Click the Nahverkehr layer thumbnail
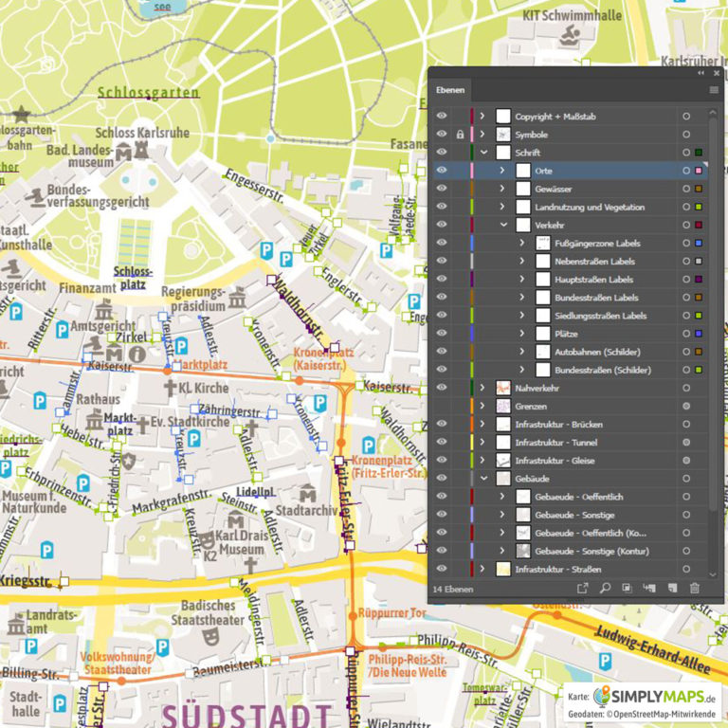 pos(503,388)
